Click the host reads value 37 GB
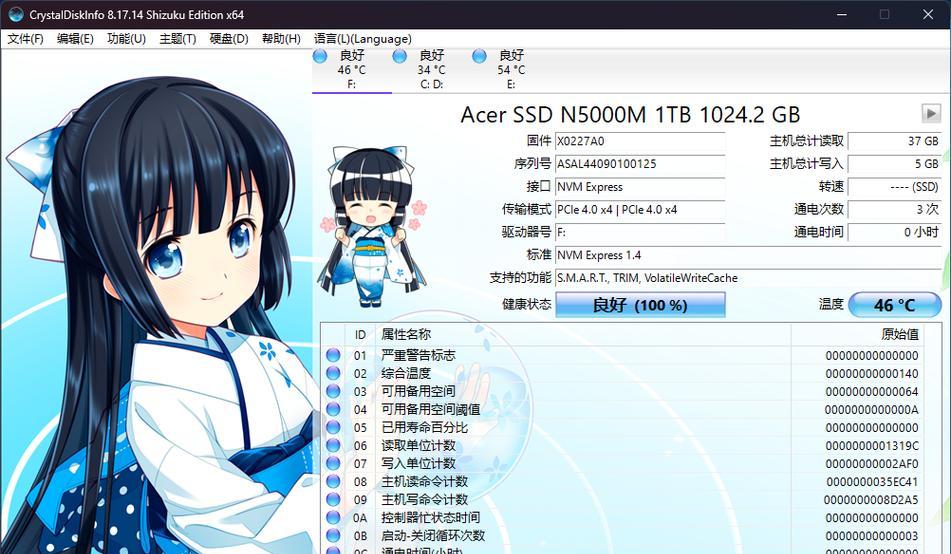The width and height of the screenshot is (951, 554). [x=895, y=141]
